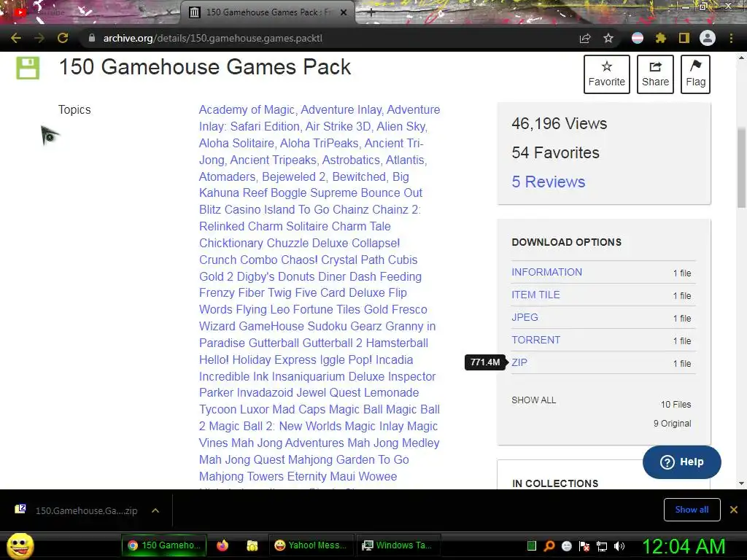747x560 pixels.
Task: Click the browser forward arrow
Action: [x=39, y=38]
